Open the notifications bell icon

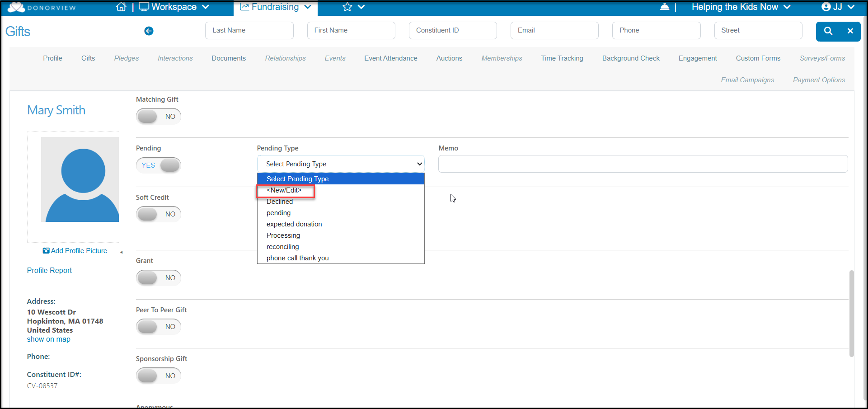pyautogui.click(x=665, y=7)
